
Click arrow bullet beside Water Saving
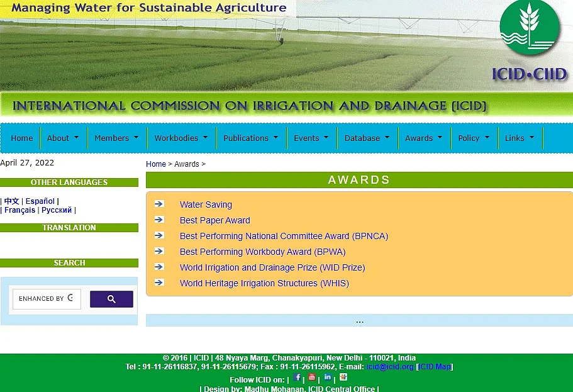coord(159,204)
